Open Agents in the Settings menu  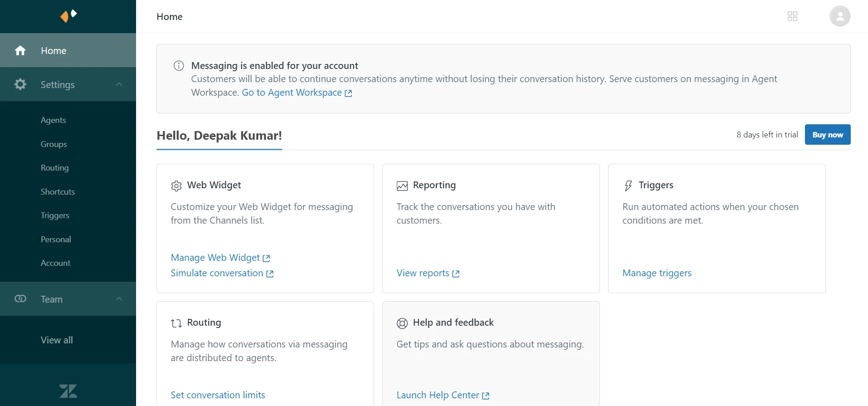(x=53, y=120)
